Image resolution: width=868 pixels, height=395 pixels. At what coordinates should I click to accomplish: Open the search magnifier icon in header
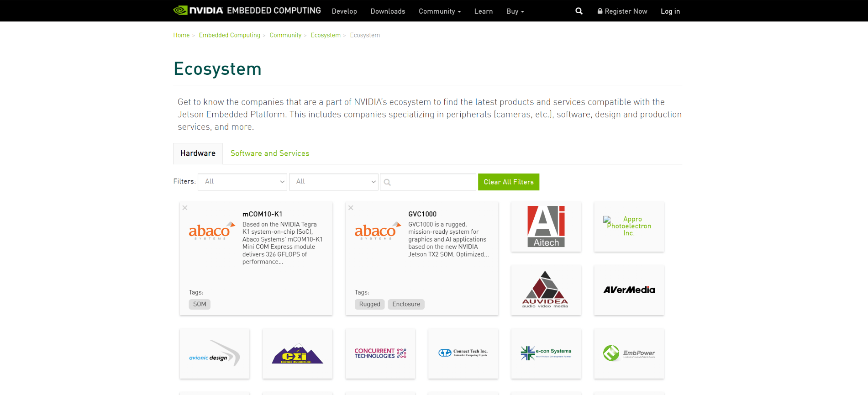[579, 11]
